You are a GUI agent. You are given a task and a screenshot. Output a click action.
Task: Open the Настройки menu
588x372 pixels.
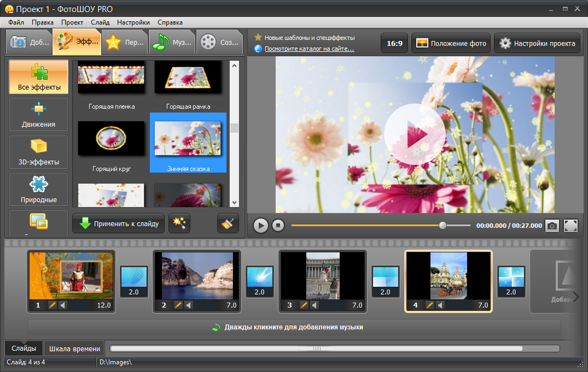point(133,22)
